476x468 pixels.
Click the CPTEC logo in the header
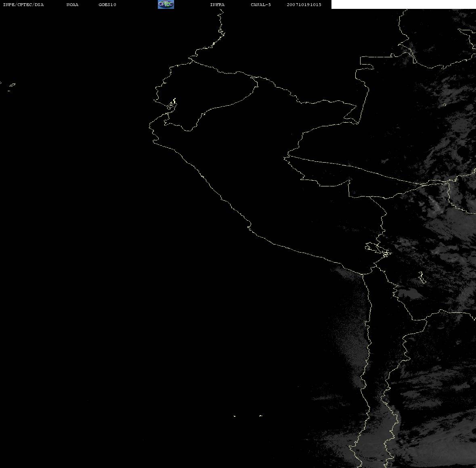[x=166, y=4]
